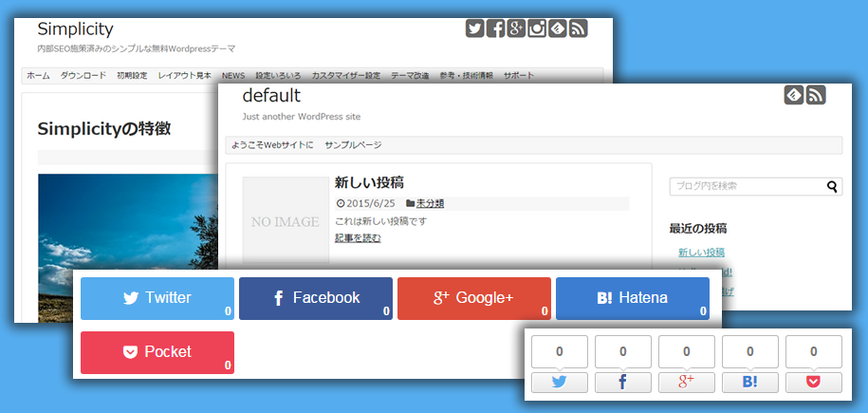This screenshot has height=413, width=868.
Task: Open レイアウト見本 in Simplicity menu
Action: point(184,76)
